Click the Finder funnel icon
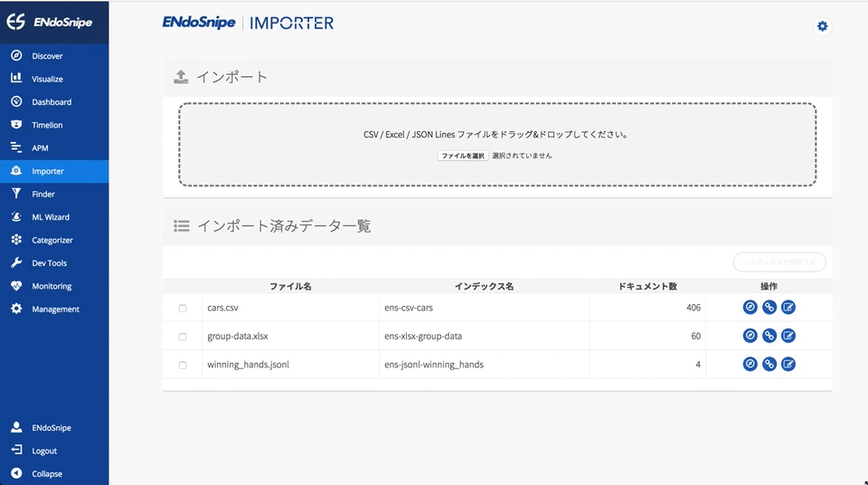Viewport: 868px width, 485px height. pos(16,194)
